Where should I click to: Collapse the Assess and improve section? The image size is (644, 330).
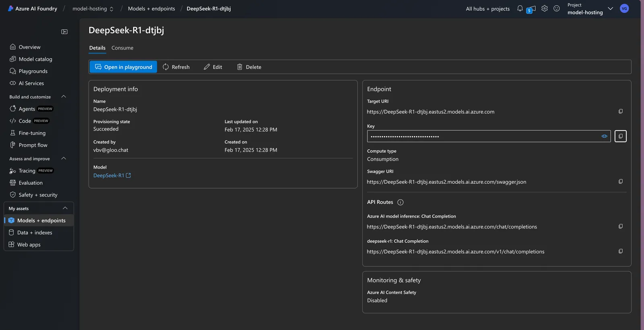tap(64, 159)
